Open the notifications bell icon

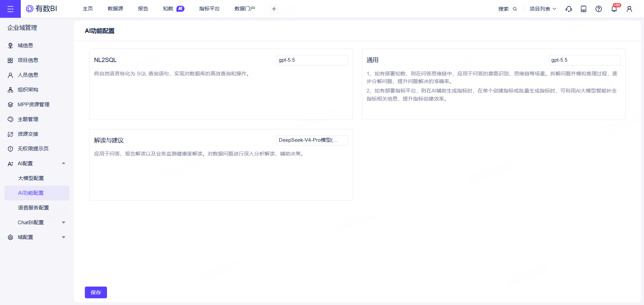[614, 9]
